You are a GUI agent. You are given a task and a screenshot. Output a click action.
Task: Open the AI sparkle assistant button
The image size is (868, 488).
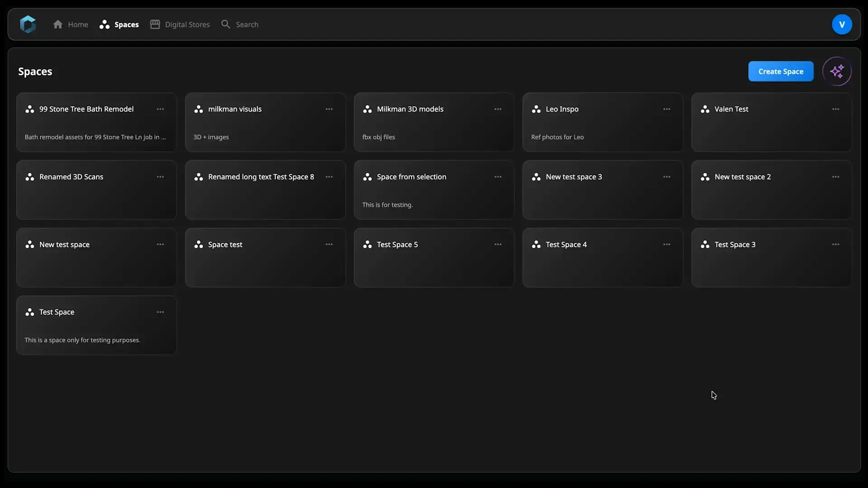(x=836, y=71)
